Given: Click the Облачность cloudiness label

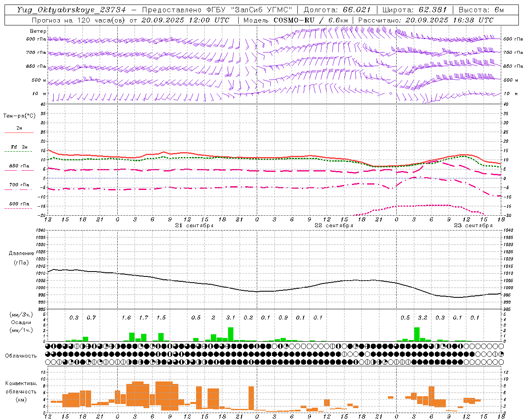Looking at the screenshot, I should (x=21, y=356).
